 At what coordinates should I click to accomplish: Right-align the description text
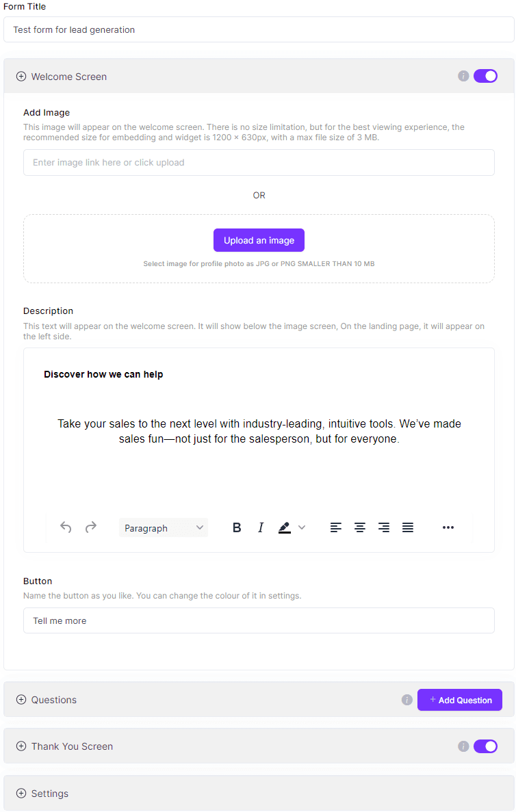384,527
